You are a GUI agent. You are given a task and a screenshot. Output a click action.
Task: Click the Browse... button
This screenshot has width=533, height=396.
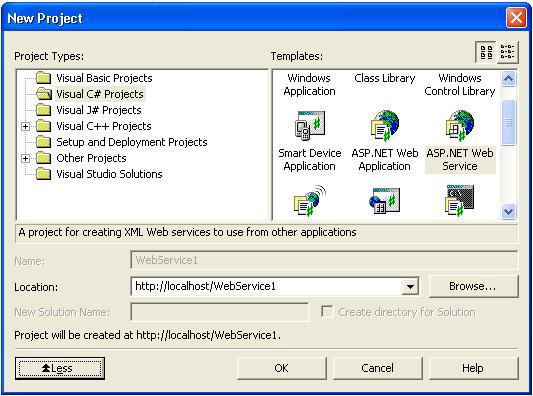[473, 286]
